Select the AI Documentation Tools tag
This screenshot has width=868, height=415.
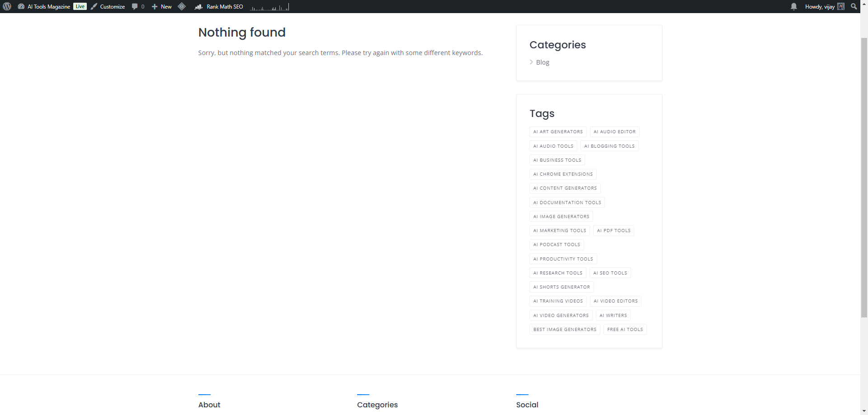[567, 202]
